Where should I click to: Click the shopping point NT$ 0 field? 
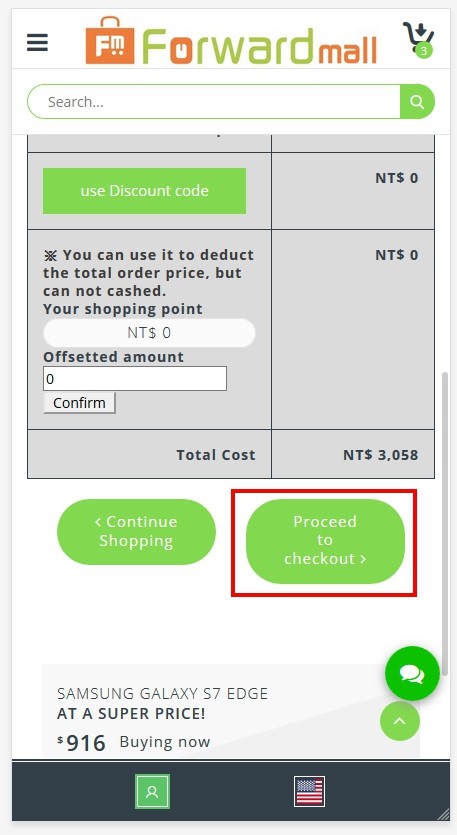(x=149, y=333)
